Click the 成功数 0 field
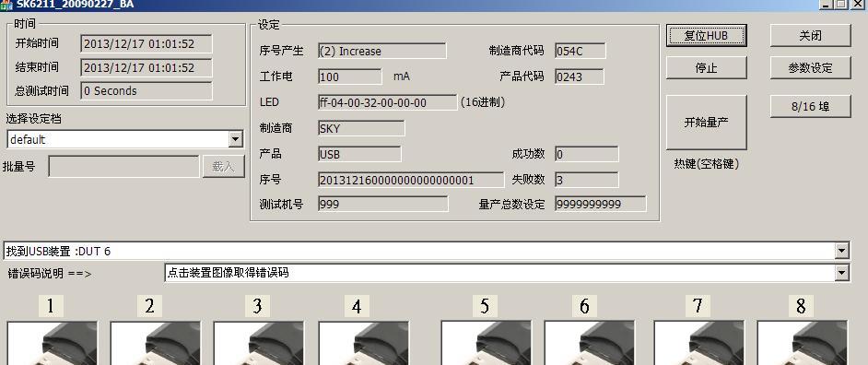Image resolution: width=868 pixels, height=365 pixels. (x=586, y=154)
